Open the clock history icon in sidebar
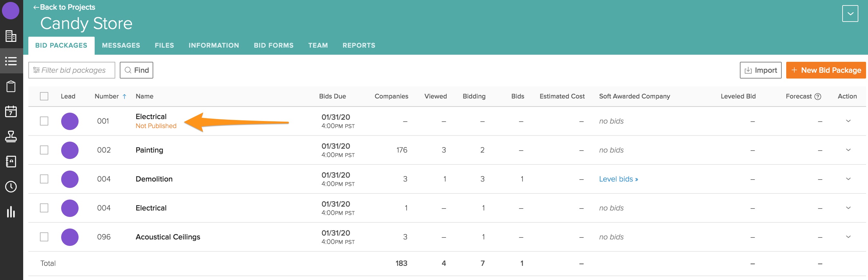The height and width of the screenshot is (280, 868). (x=11, y=187)
